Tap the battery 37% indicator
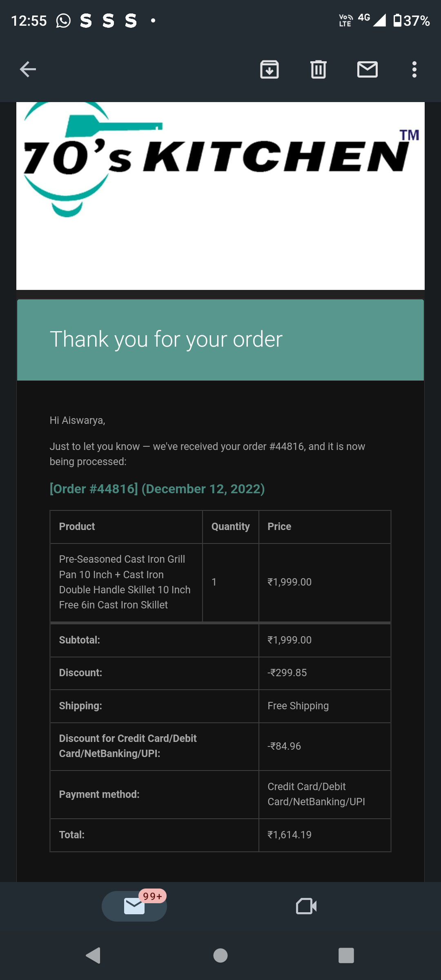441x980 pixels. [x=412, y=20]
